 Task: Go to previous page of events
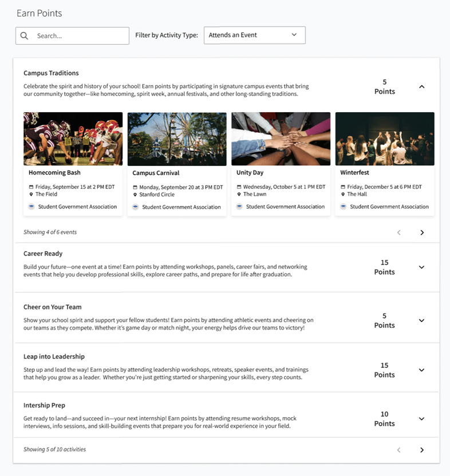[399, 232]
